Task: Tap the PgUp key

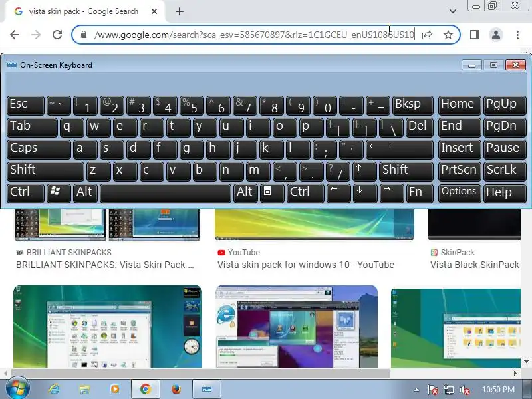Action: [505, 106]
